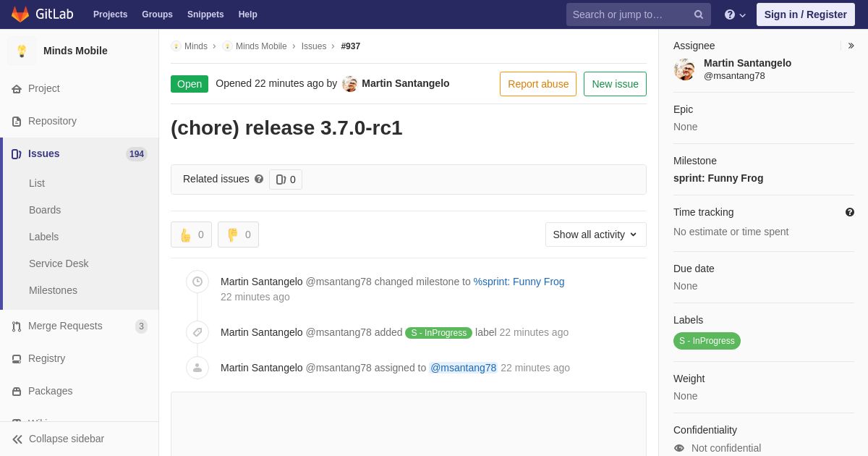
Task: Open the Show all activity dropdown
Action: tap(596, 235)
